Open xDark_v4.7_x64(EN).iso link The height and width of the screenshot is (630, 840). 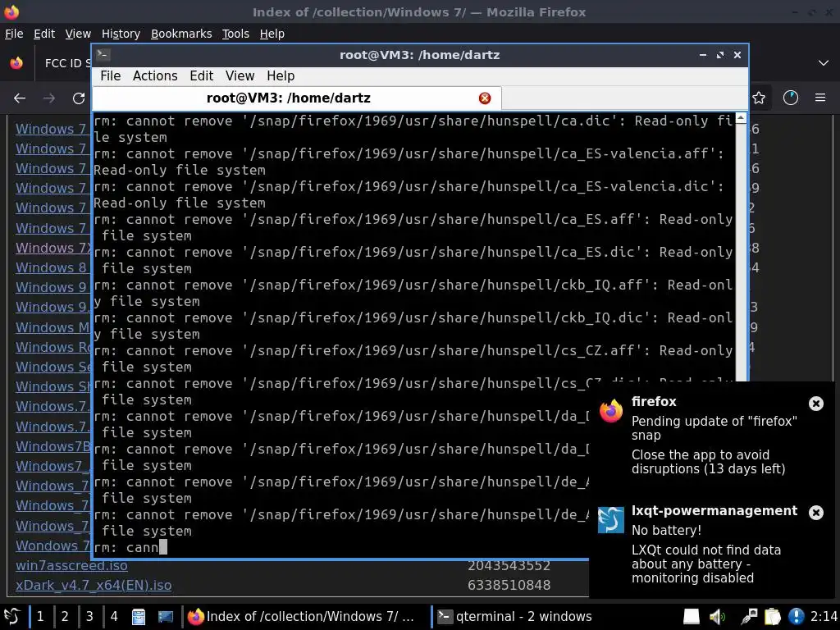(x=94, y=586)
